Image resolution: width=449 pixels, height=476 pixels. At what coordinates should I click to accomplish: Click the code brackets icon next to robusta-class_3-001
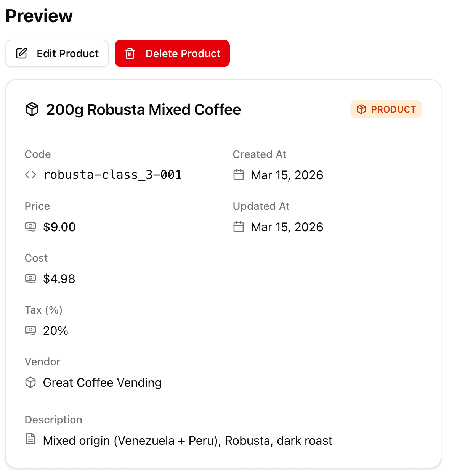(x=30, y=175)
